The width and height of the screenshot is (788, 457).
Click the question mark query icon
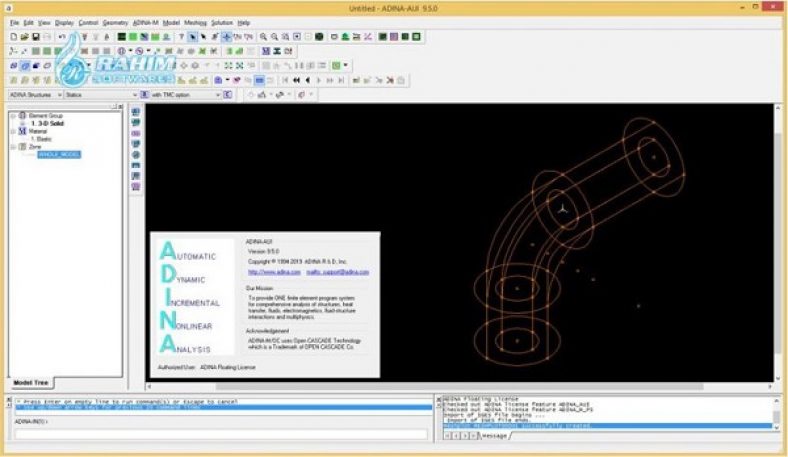click(181, 37)
